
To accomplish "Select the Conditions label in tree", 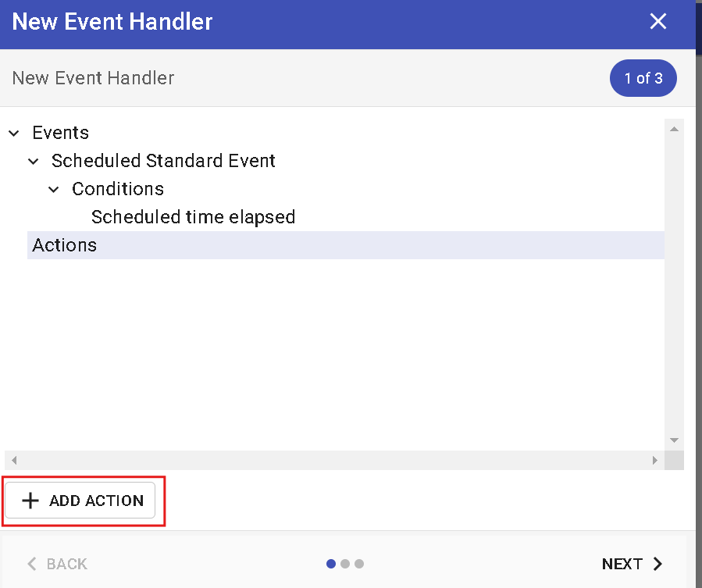I will 118,189.
